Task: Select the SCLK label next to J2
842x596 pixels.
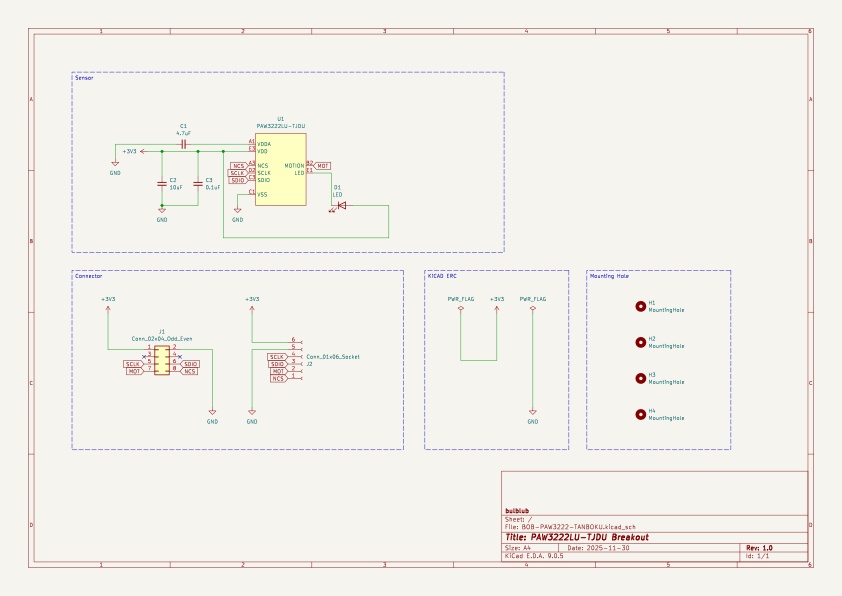Action: click(x=277, y=357)
